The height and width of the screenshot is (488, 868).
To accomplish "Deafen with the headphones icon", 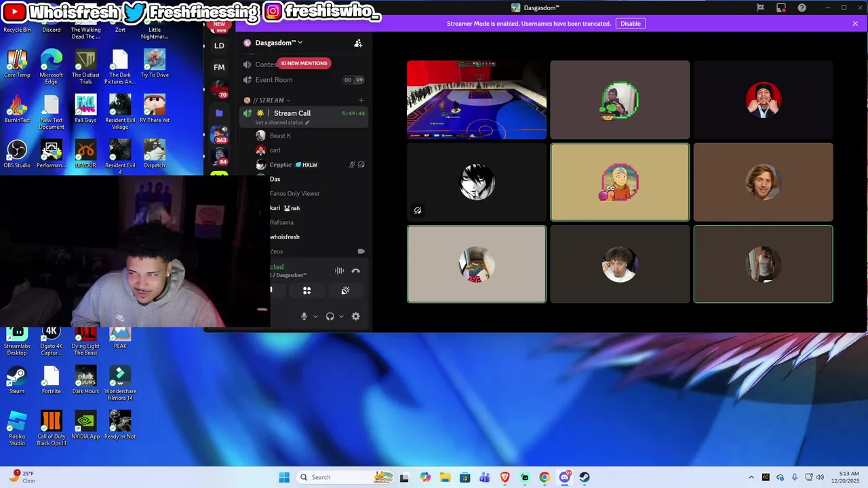I will 330,317.
